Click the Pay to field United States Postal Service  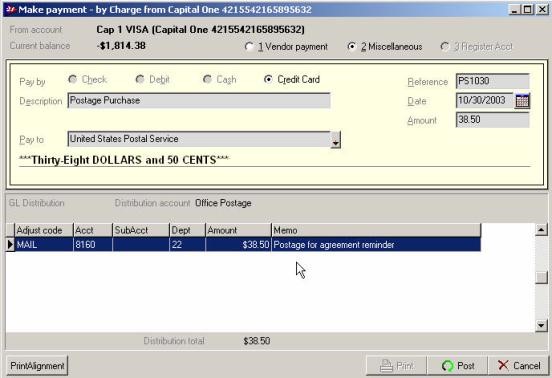tap(199, 139)
